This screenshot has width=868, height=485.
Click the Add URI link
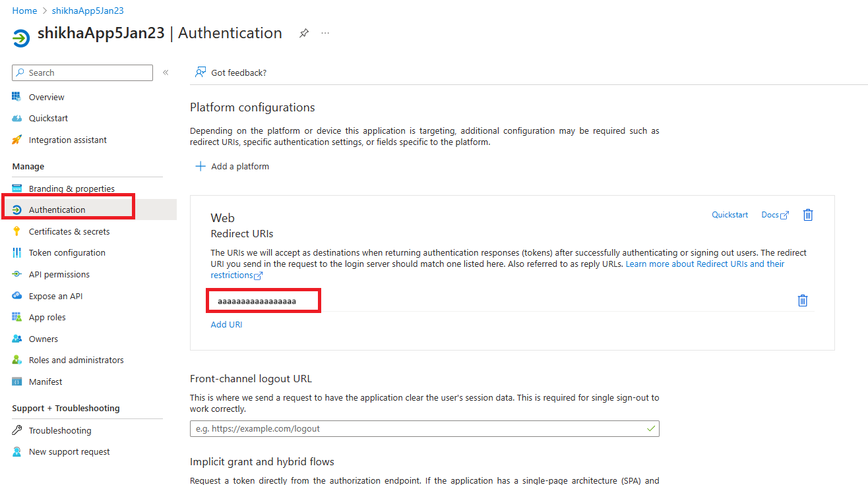(x=226, y=324)
